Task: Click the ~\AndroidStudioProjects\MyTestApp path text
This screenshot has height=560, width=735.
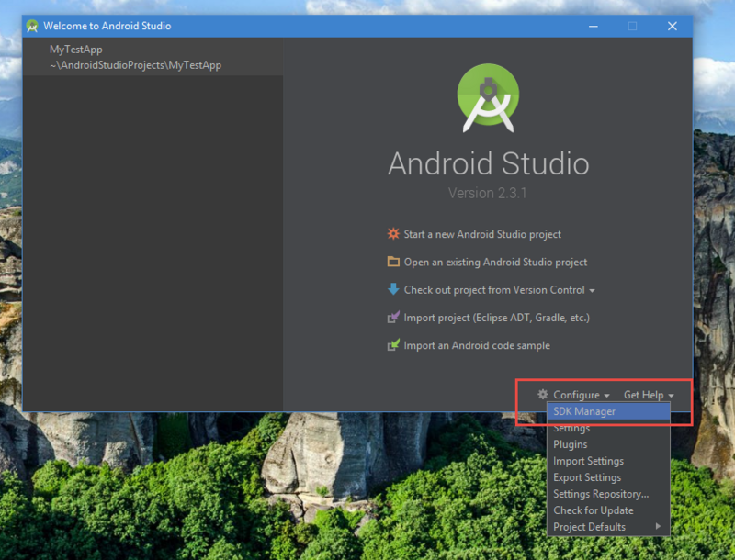Action: pos(135,65)
